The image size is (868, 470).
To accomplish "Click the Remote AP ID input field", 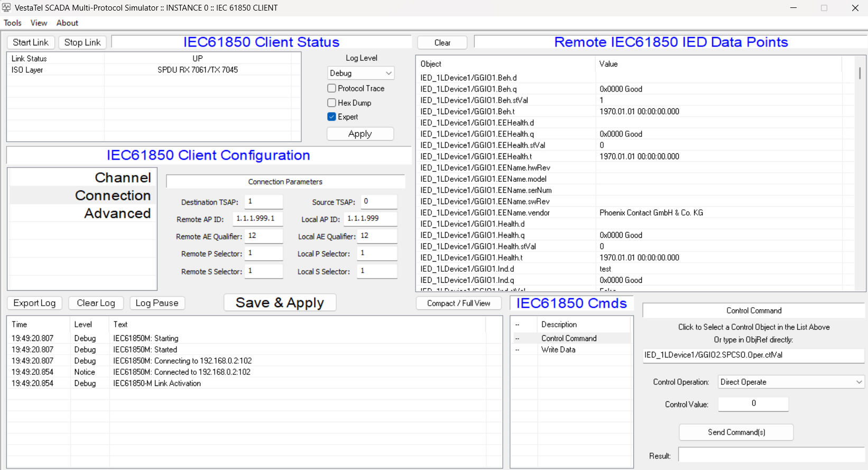I will (x=257, y=218).
